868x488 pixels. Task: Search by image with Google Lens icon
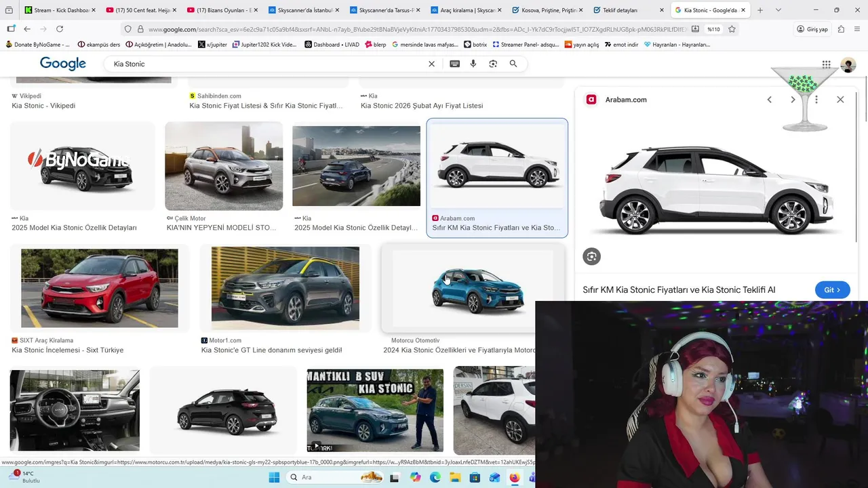(493, 64)
